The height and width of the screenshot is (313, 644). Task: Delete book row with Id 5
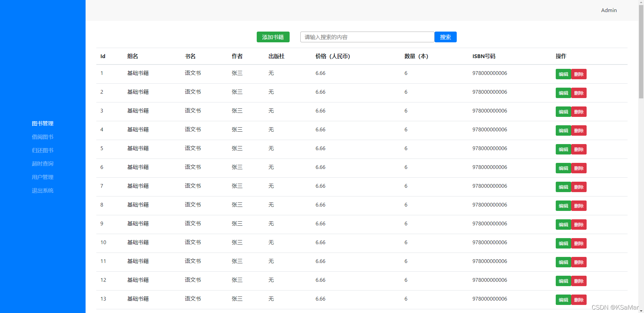[x=579, y=149]
